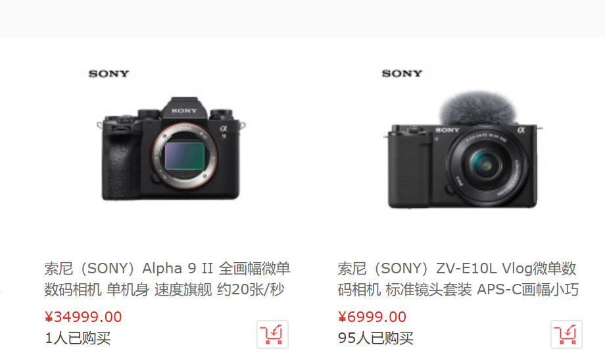Click the 1人已购买 purchase count
This screenshot has height=364, width=605.
coord(78,338)
